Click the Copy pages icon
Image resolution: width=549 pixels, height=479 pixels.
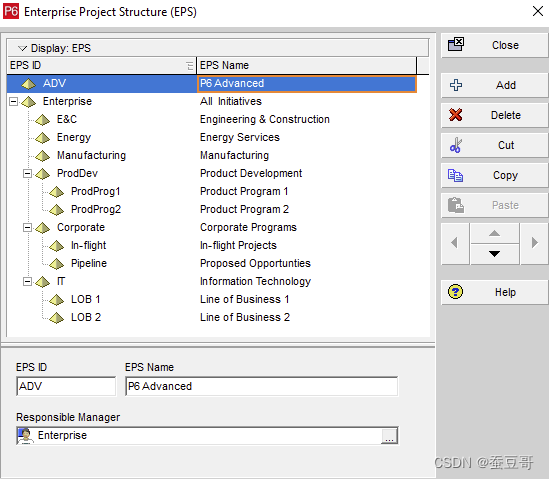456,175
